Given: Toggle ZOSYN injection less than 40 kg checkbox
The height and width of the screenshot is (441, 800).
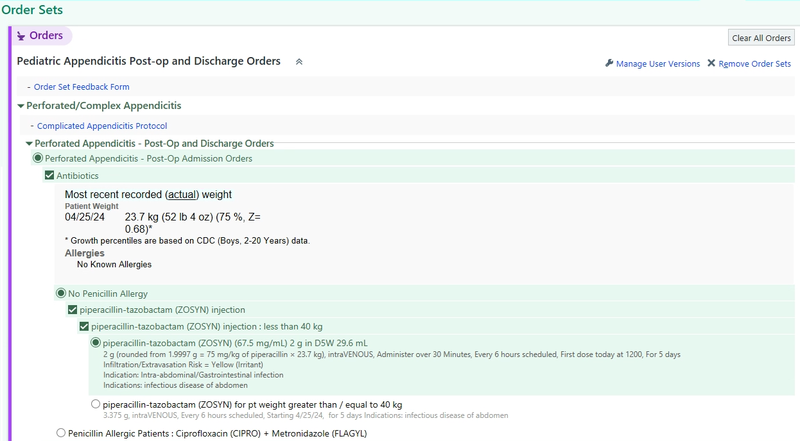Looking at the screenshot, I should tap(85, 326).
